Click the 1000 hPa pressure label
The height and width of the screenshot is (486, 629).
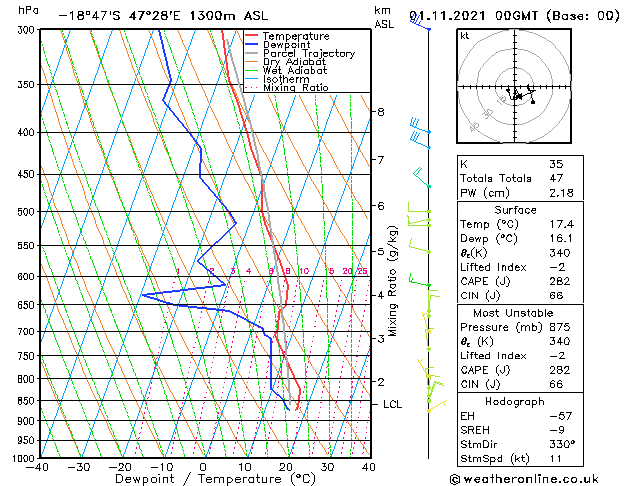pyautogui.click(x=26, y=458)
